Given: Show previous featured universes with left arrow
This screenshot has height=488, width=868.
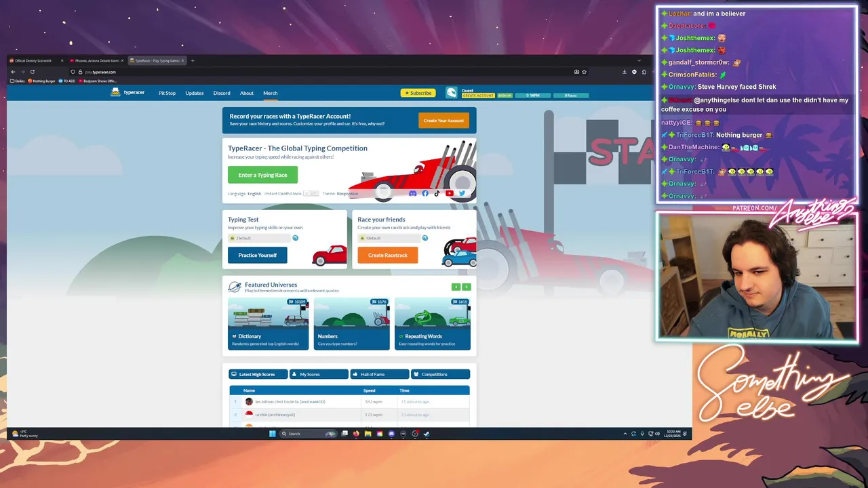Looking at the screenshot, I should tap(456, 287).
